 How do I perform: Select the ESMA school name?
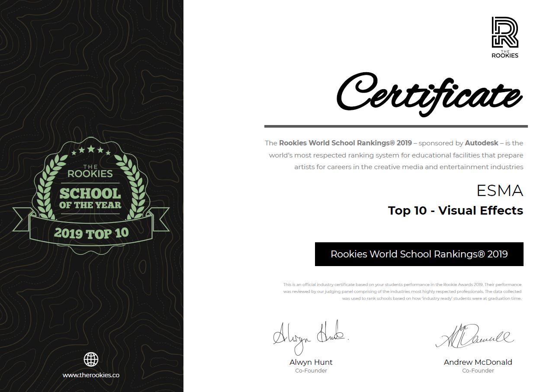click(500, 191)
